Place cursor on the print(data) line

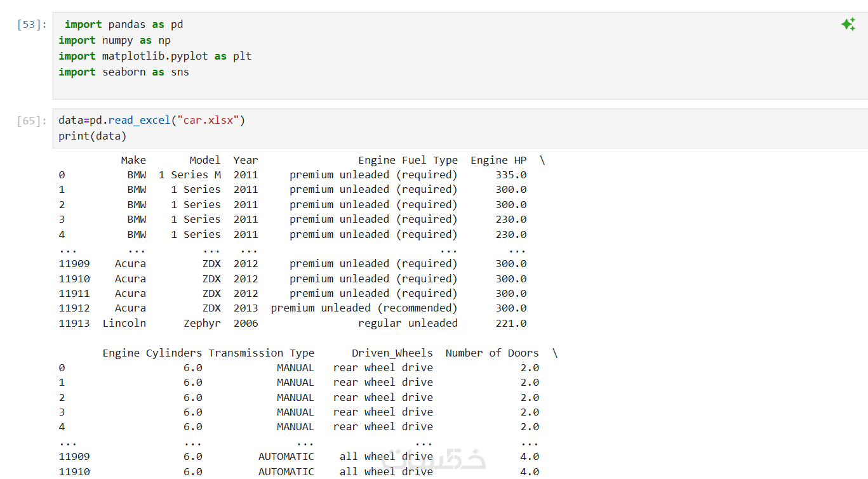93,136
